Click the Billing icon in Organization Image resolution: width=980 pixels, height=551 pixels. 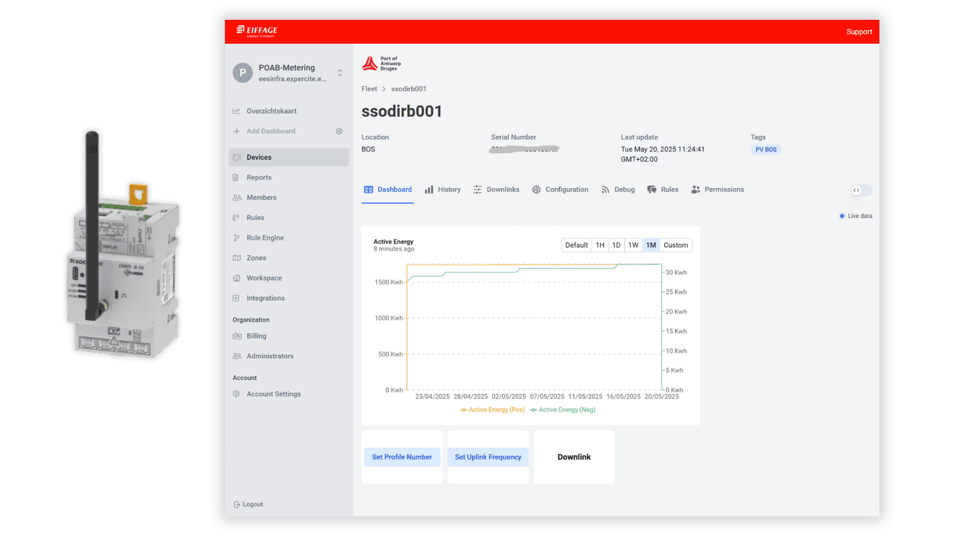tap(237, 336)
